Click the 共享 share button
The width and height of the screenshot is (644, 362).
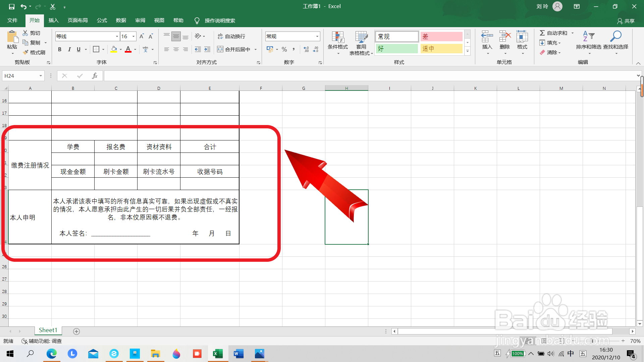click(626, 21)
